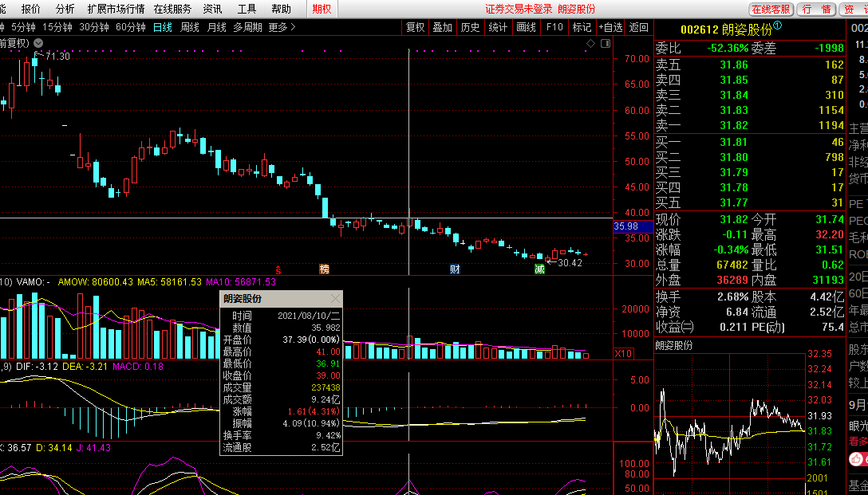Open the 分析 menu

click(x=65, y=9)
